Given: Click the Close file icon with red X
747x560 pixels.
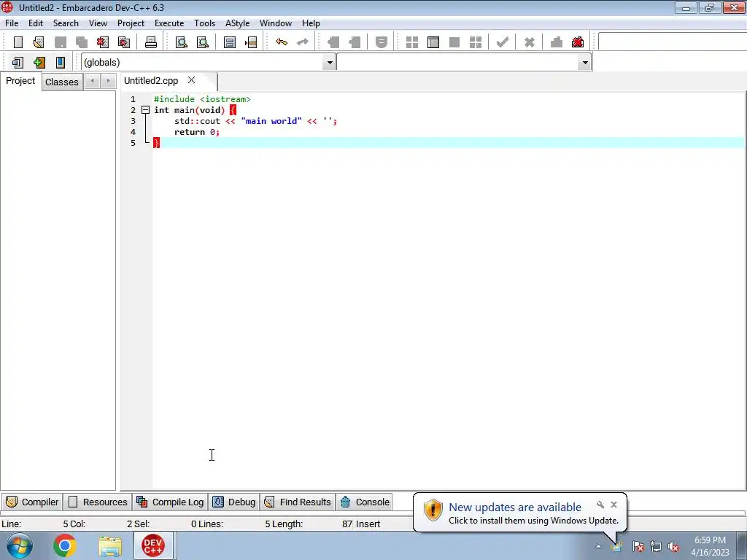Looking at the screenshot, I should [102, 42].
